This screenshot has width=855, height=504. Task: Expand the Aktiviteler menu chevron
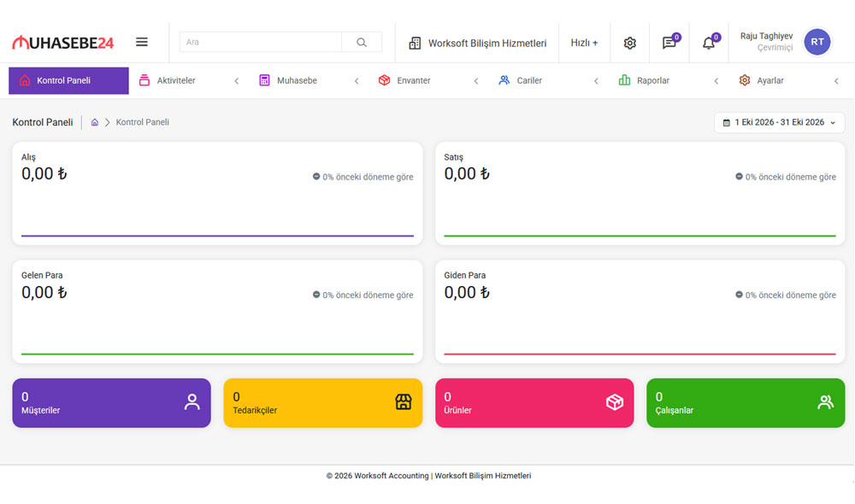point(237,81)
